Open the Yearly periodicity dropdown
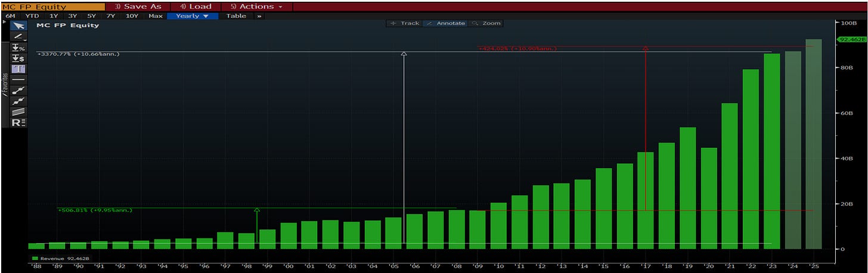The image size is (868, 273). click(x=193, y=16)
